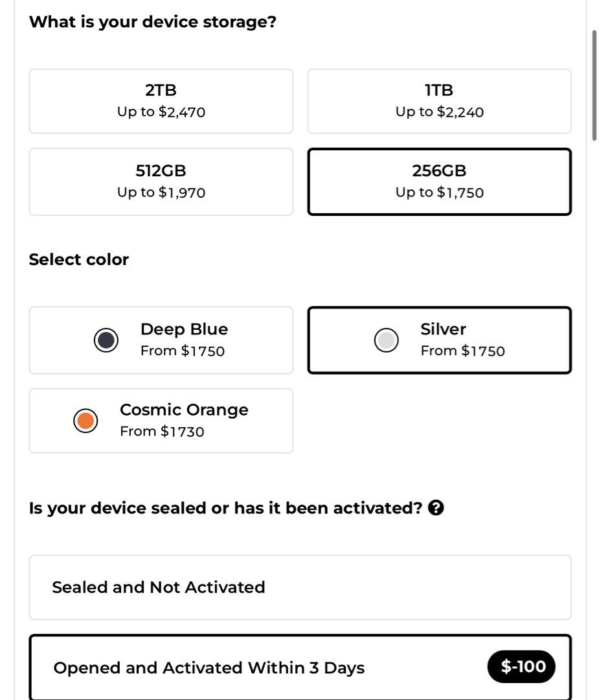Choose Silver as the device color
Screen dimensions: 601x700
439,340
